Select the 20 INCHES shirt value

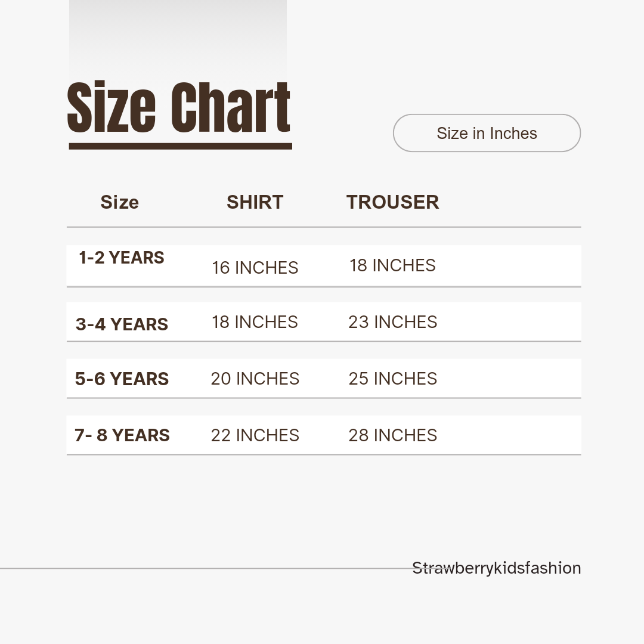(x=255, y=379)
